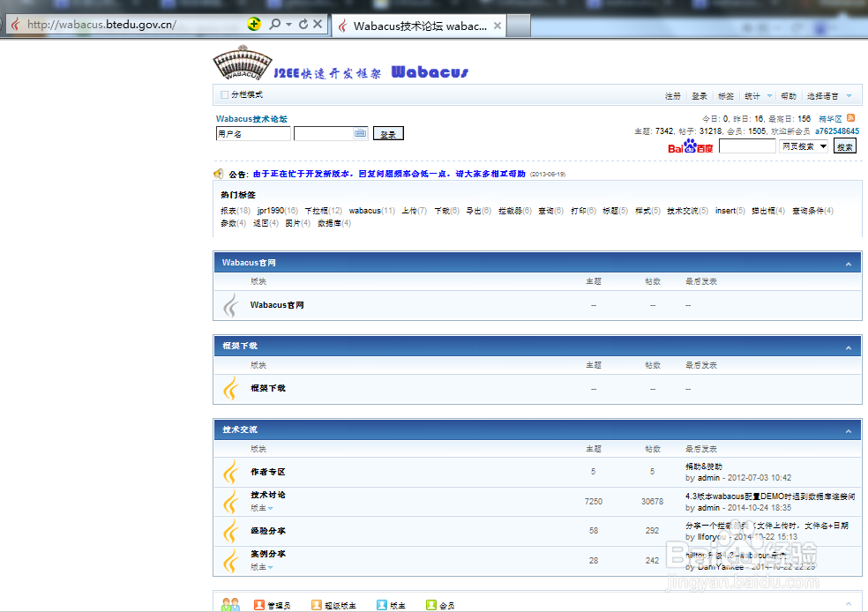Open the 网页搜索 search type combo box
Screen dimensions: 868x612
point(804,146)
